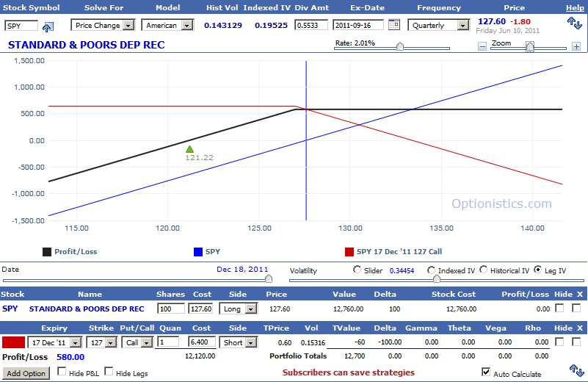Enable the Hide Legs checkbox

(109, 372)
